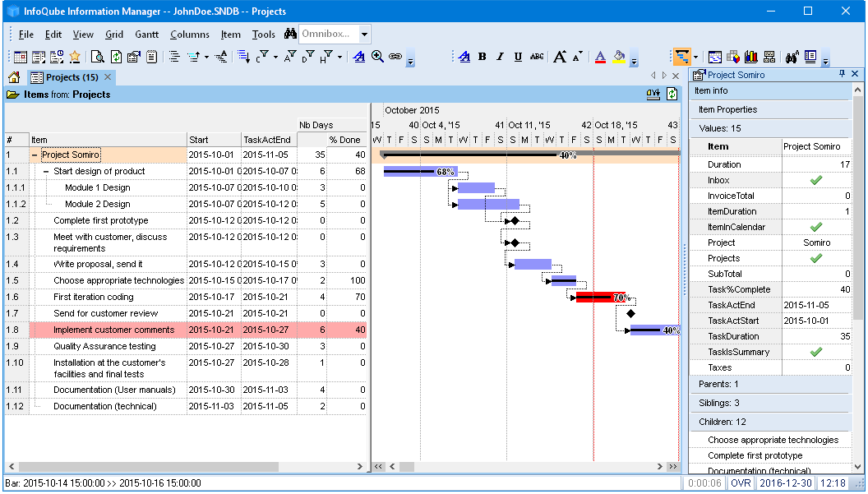
Task: Open the C filter dropdown arrow
Action: tap(275, 57)
